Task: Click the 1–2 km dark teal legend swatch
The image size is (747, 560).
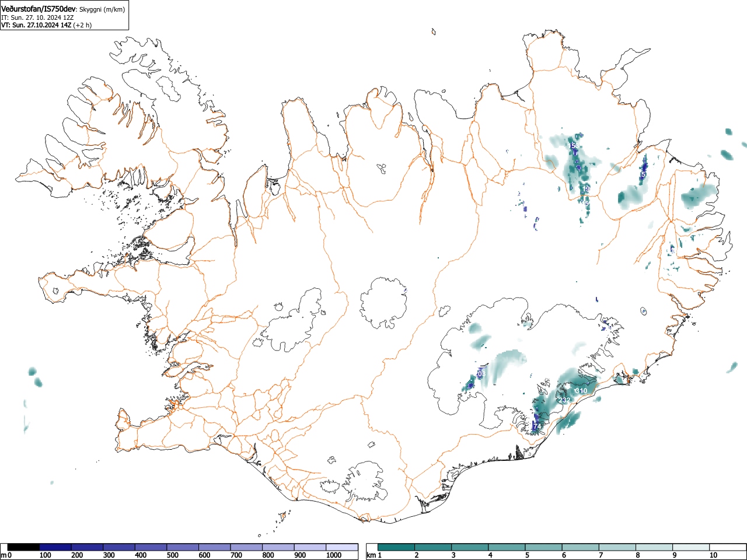Action: 397,547
